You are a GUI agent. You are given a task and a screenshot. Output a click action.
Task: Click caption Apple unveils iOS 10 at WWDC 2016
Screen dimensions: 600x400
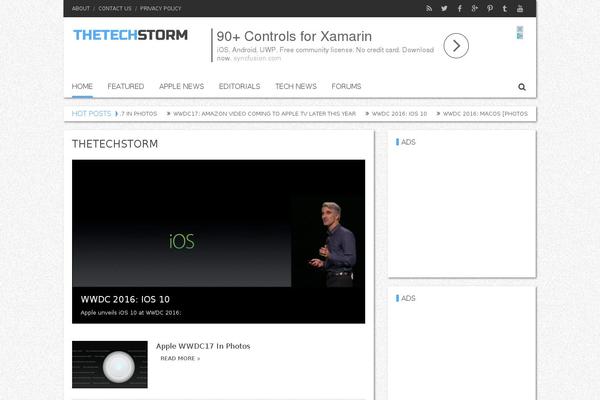(x=131, y=313)
